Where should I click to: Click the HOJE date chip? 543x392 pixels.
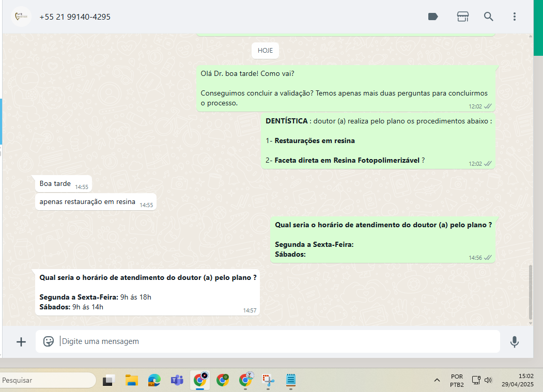265,51
